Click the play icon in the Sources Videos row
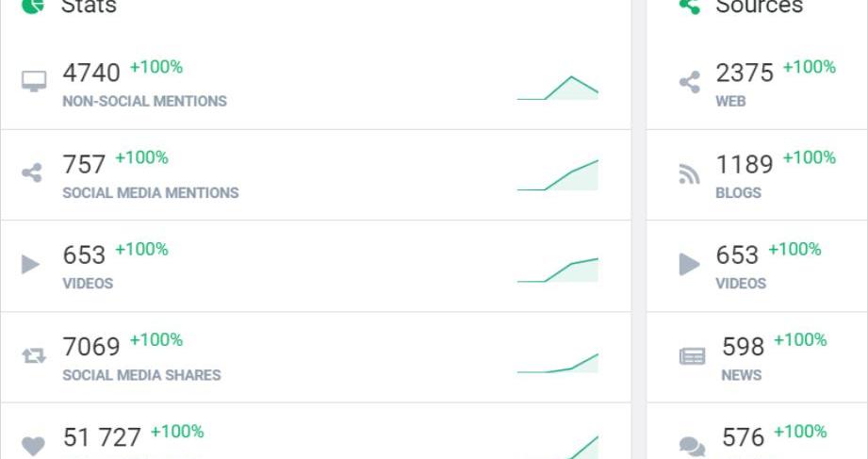 (690, 264)
